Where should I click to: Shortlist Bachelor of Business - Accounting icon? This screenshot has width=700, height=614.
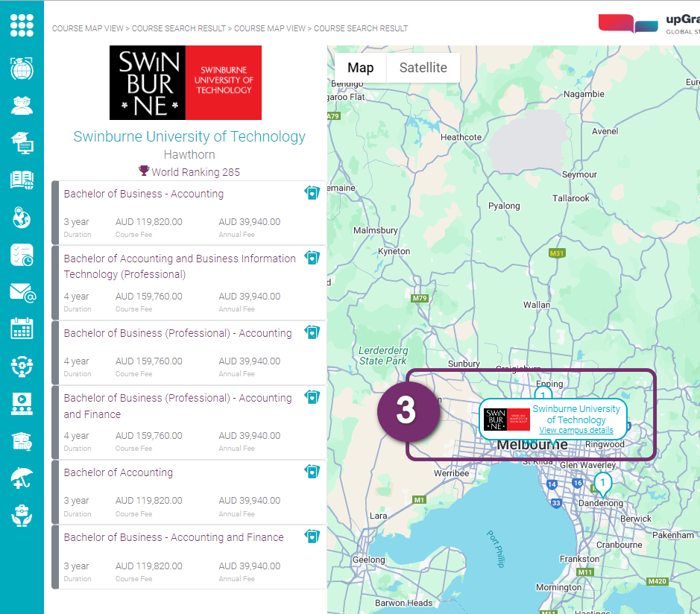312,193
